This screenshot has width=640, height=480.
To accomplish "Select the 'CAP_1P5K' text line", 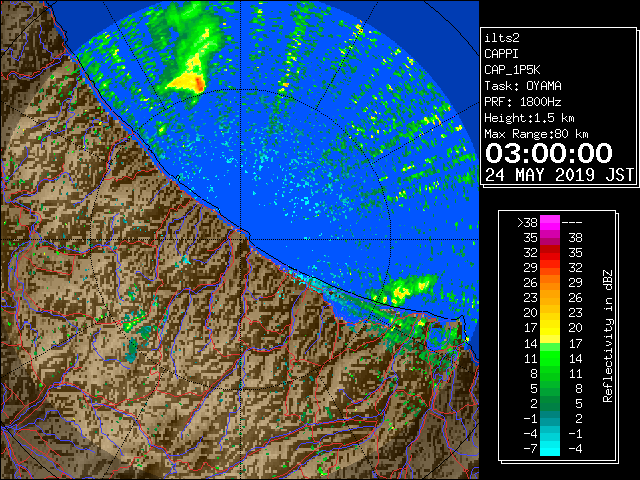I will coord(512,70).
